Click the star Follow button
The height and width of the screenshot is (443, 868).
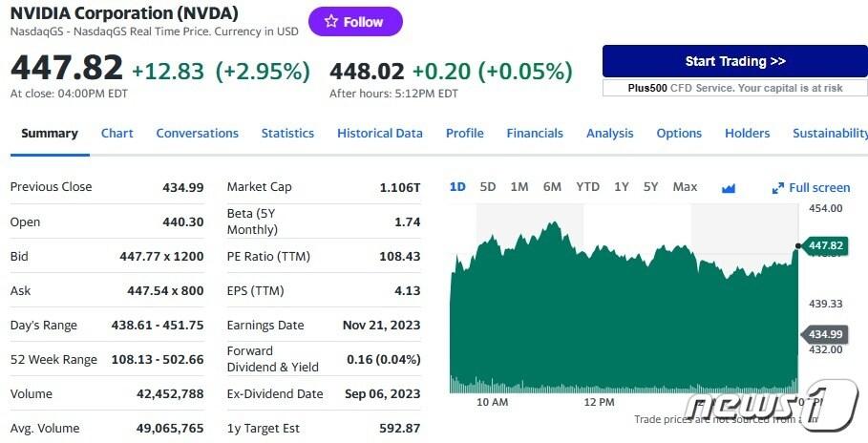coord(354,22)
